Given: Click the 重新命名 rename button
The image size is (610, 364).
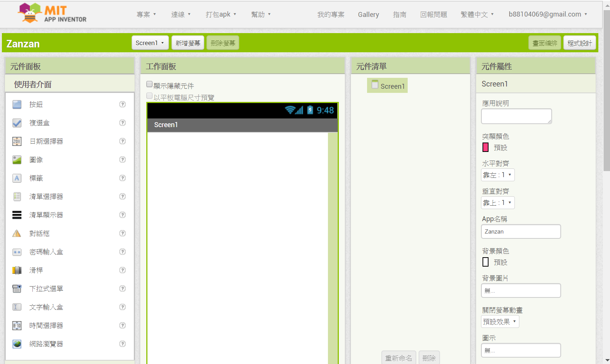Looking at the screenshot, I should tap(399, 358).
